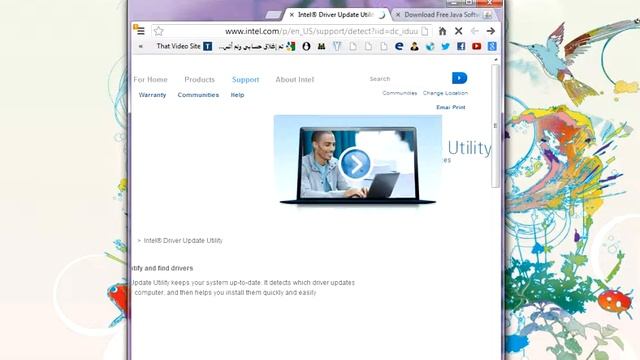
Task: Bookmark this page with the star icon
Action: coord(159,31)
